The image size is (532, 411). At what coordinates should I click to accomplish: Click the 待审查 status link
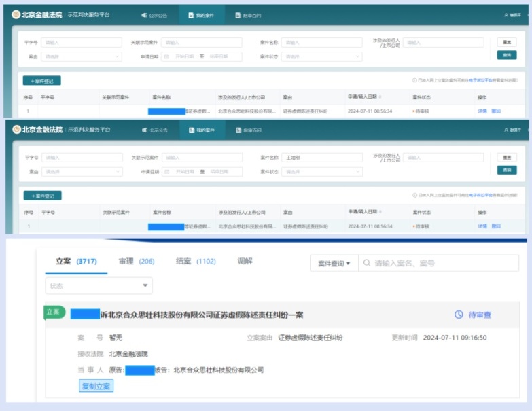coord(480,315)
